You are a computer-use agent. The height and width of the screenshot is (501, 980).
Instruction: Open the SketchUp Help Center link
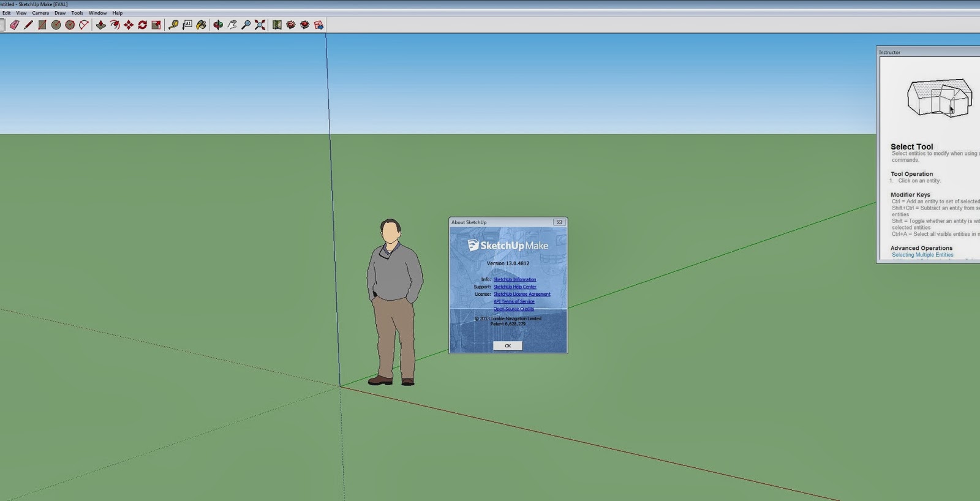pos(515,287)
